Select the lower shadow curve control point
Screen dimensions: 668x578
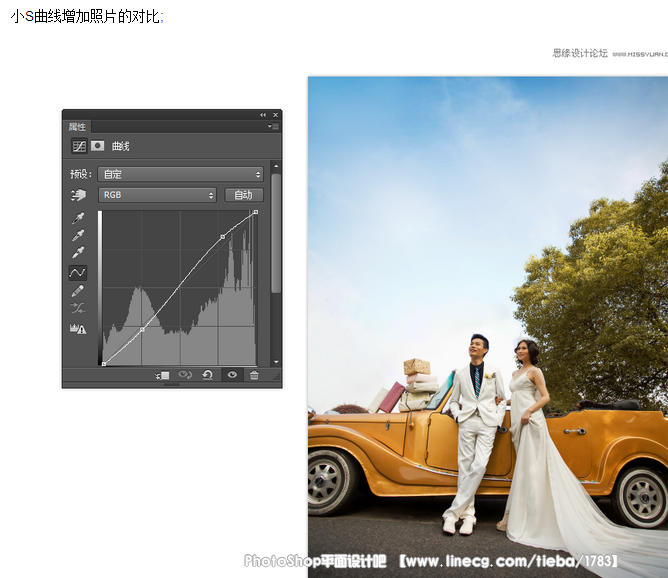point(143,329)
